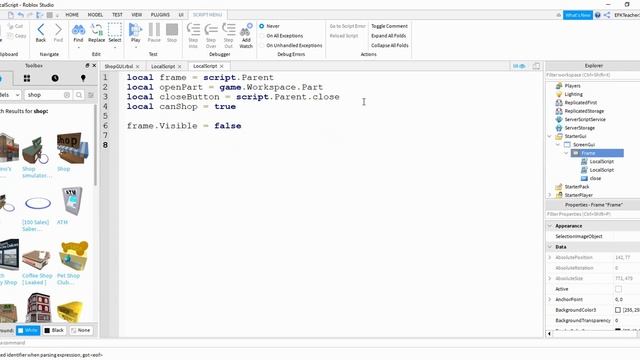The image size is (640, 360).
Task: Click the Replace tool icon
Action: pyautogui.click(x=96, y=30)
